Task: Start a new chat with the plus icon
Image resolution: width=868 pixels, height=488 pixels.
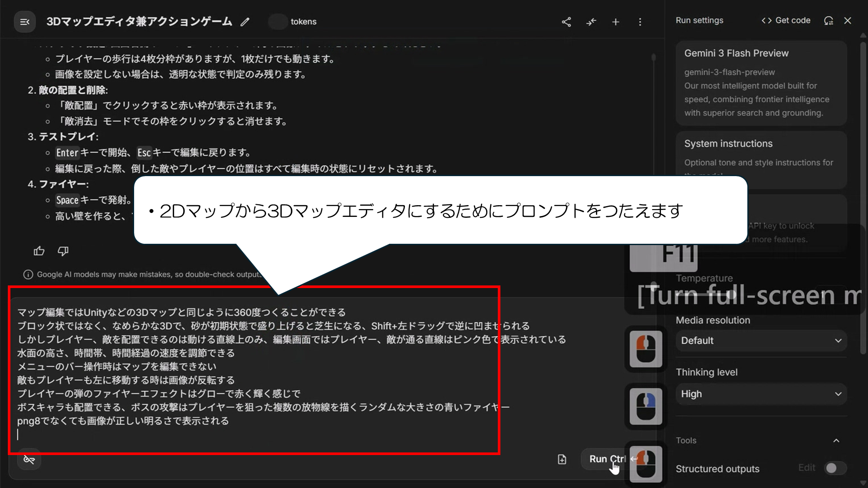Action: coord(616,22)
